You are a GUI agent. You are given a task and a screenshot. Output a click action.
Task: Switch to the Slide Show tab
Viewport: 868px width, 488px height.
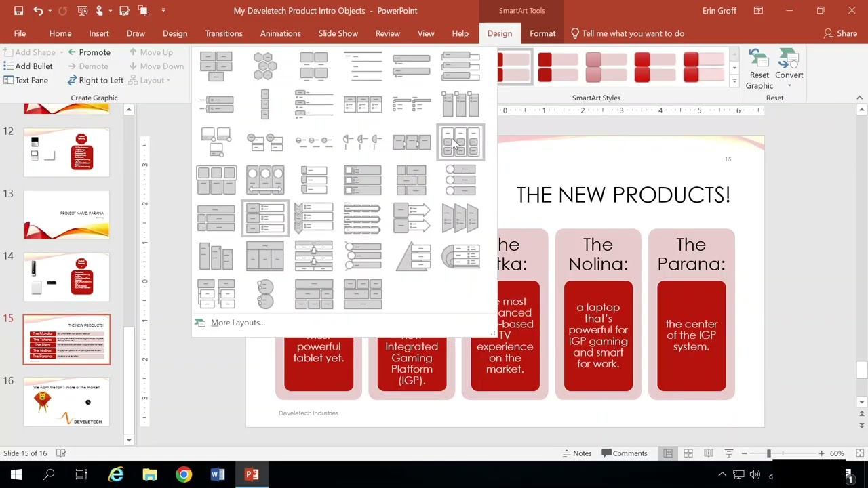338,33
